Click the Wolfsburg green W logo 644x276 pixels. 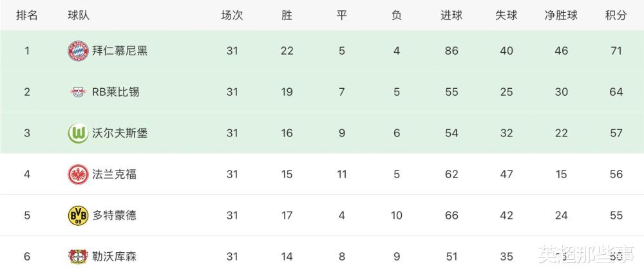click(78, 133)
